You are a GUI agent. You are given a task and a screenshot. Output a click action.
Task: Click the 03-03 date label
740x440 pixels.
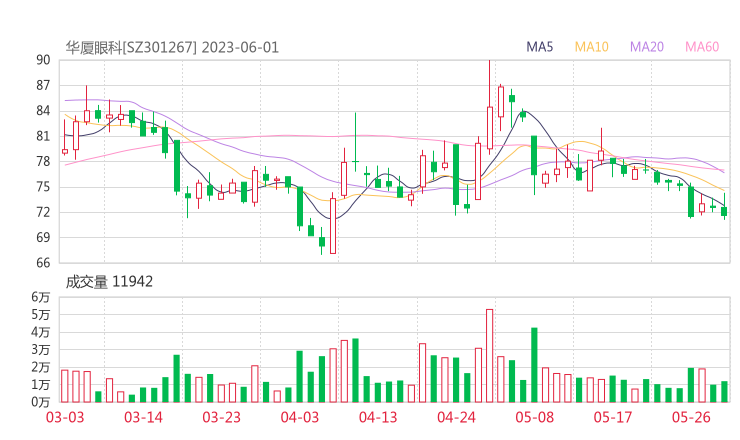click(65, 417)
